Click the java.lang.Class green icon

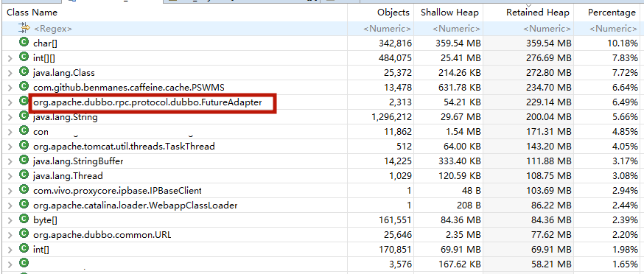24,73
